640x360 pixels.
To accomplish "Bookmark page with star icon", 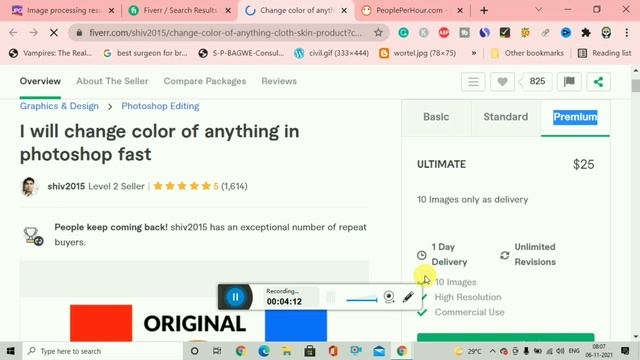I will (x=378, y=33).
